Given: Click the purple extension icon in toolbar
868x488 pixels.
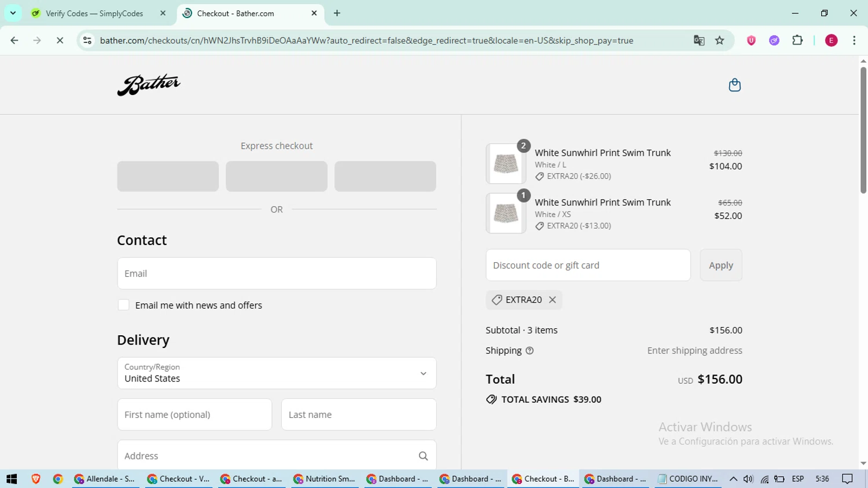Looking at the screenshot, I should click(774, 41).
